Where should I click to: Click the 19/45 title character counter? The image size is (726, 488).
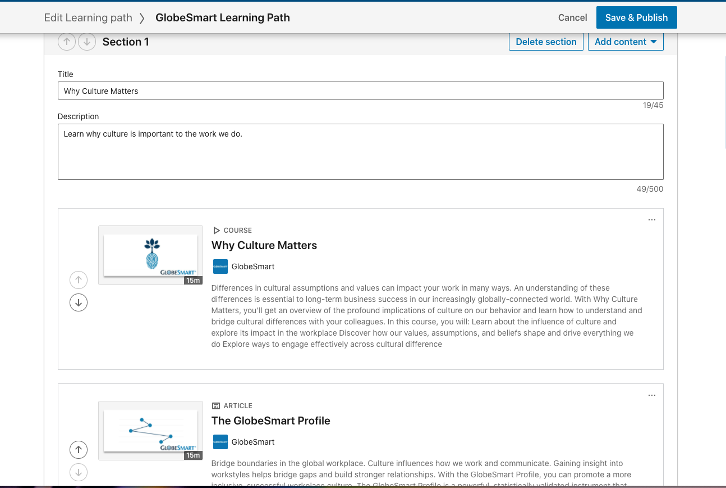pos(653,105)
